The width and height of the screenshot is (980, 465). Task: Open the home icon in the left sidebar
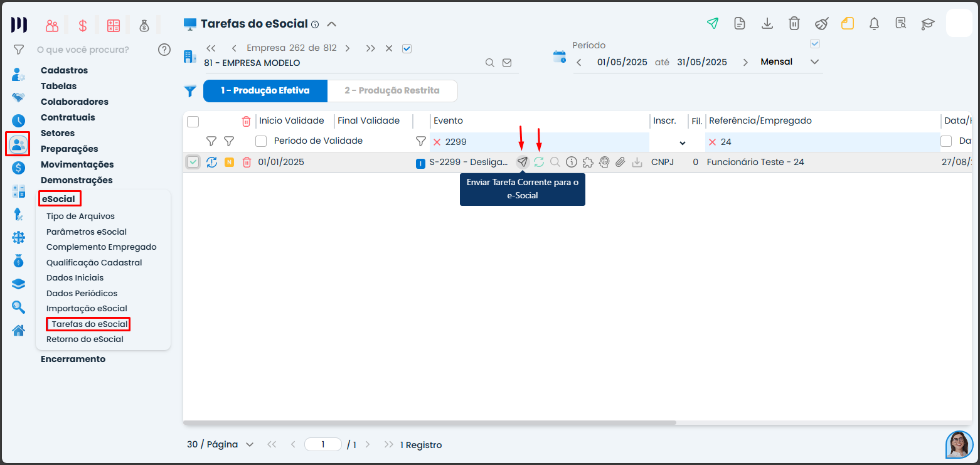18,330
